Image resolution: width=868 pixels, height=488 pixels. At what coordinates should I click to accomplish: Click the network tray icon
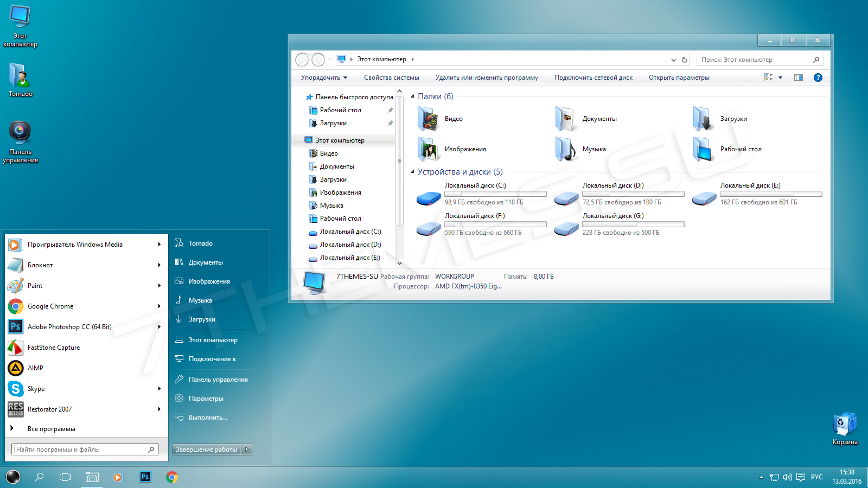775,477
